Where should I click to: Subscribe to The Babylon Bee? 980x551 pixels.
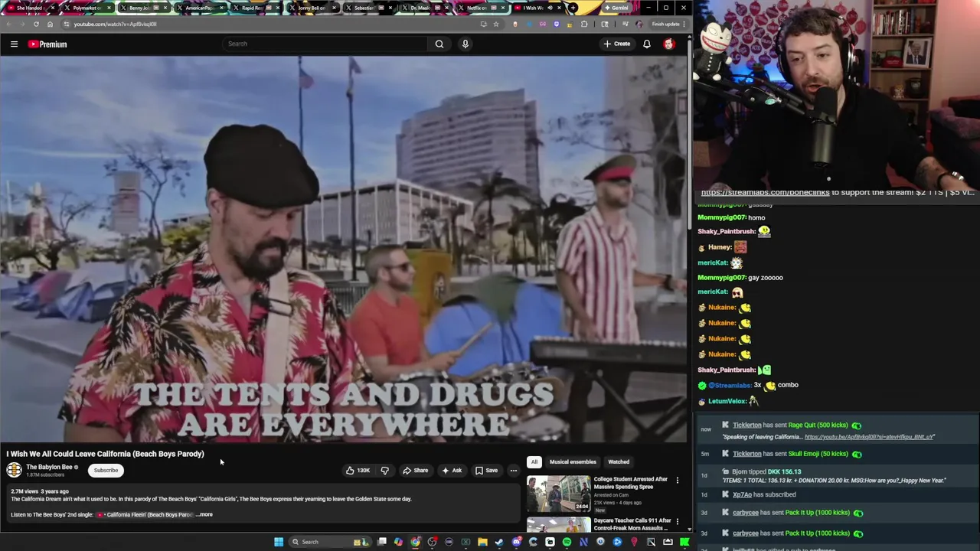tap(106, 471)
